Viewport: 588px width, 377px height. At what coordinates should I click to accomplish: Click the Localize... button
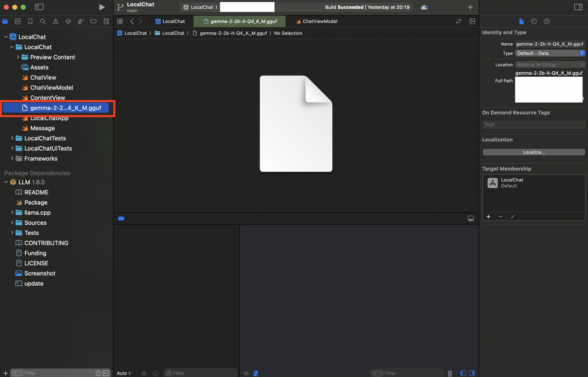coord(534,152)
